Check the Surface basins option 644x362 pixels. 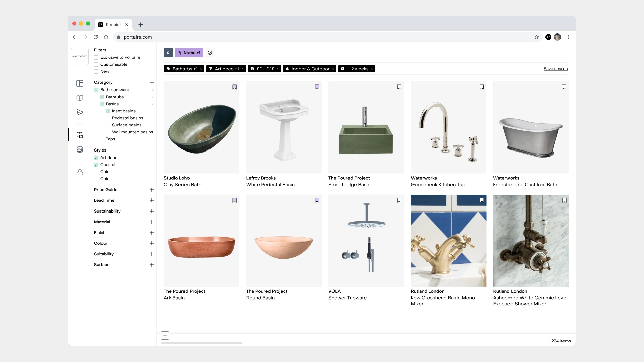108,125
